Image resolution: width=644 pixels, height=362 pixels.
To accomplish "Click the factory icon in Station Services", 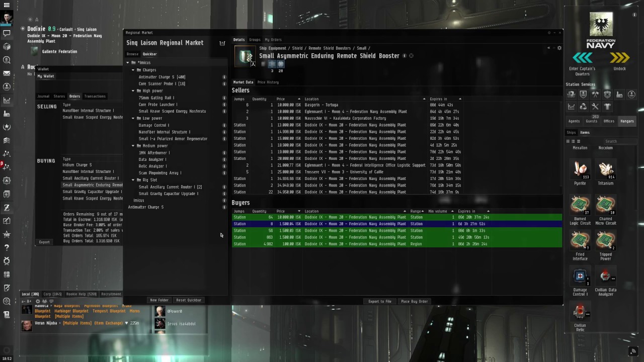I will click(619, 95).
